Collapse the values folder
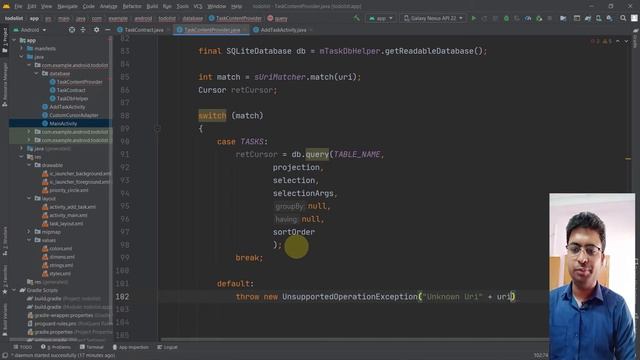 point(29,240)
